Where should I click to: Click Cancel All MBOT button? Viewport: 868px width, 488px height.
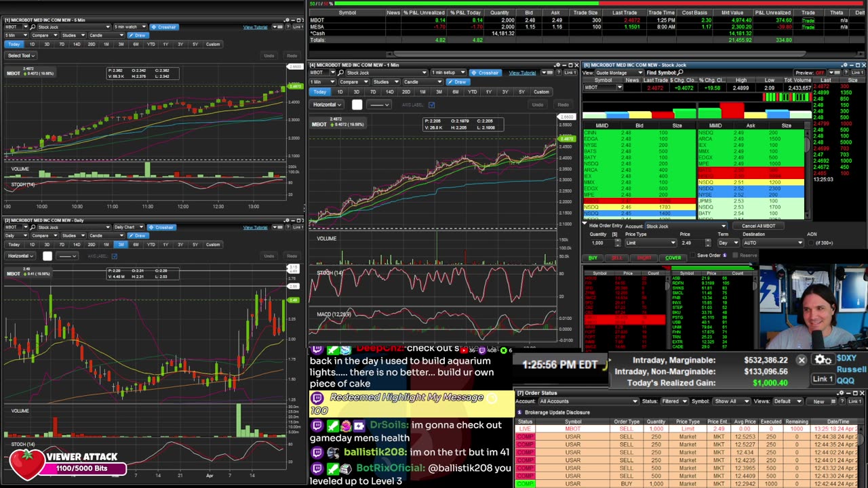[758, 226]
